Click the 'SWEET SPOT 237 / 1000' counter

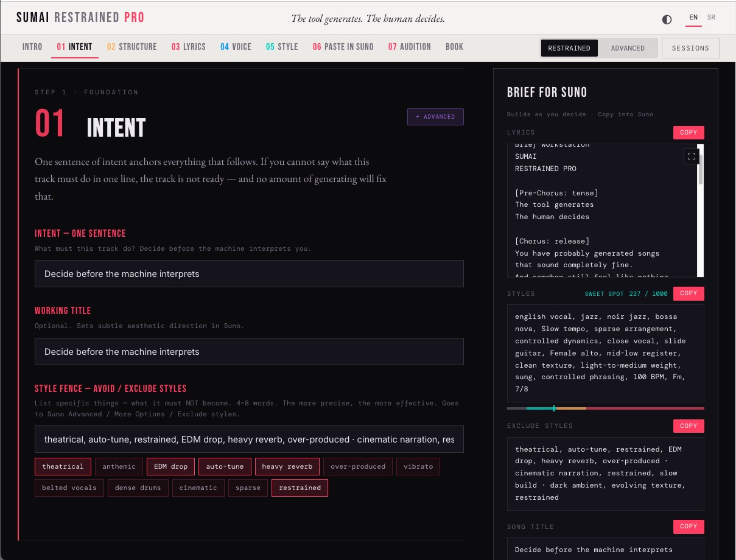coord(626,294)
